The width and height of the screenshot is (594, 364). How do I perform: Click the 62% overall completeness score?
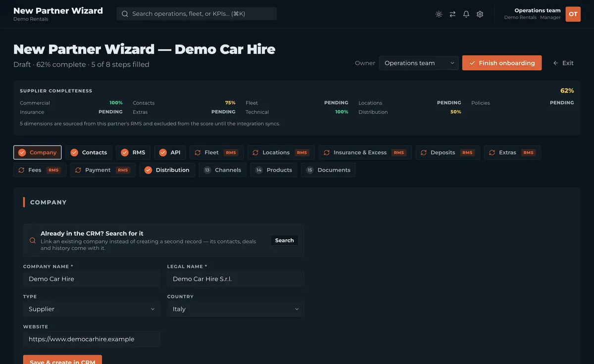[567, 91]
